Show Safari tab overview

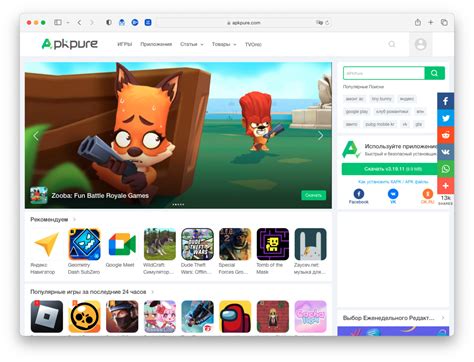[444, 22]
